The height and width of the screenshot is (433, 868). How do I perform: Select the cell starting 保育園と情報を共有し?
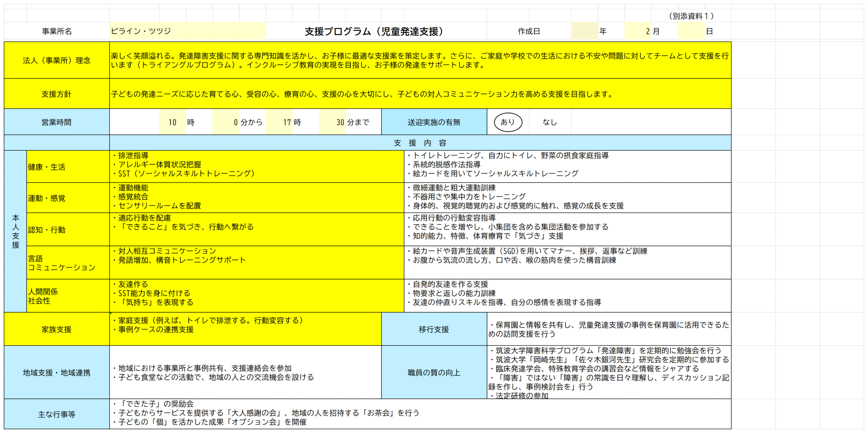[x=609, y=329]
